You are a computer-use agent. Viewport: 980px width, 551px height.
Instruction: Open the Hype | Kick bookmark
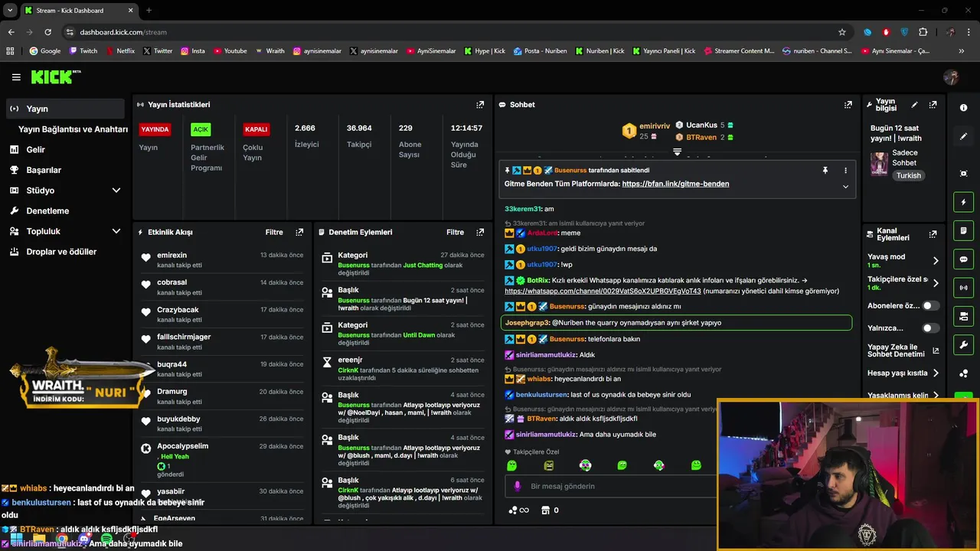click(485, 51)
